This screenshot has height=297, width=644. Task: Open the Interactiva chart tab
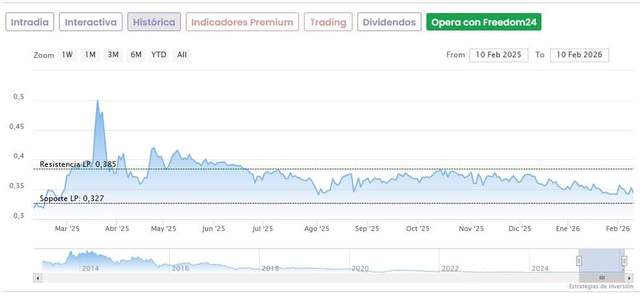click(91, 22)
